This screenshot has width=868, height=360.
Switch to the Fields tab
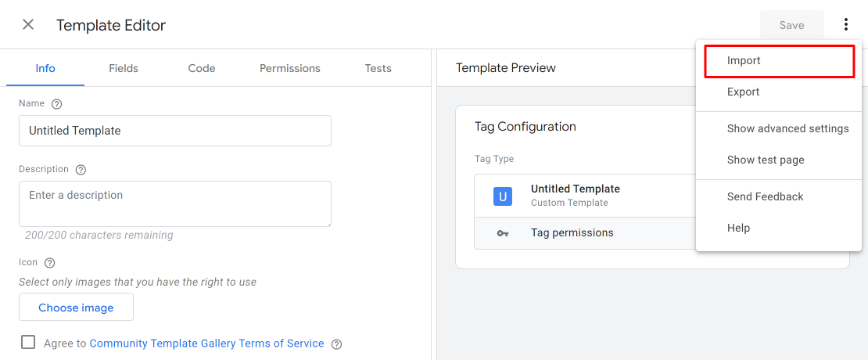pyautogui.click(x=124, y=69)
